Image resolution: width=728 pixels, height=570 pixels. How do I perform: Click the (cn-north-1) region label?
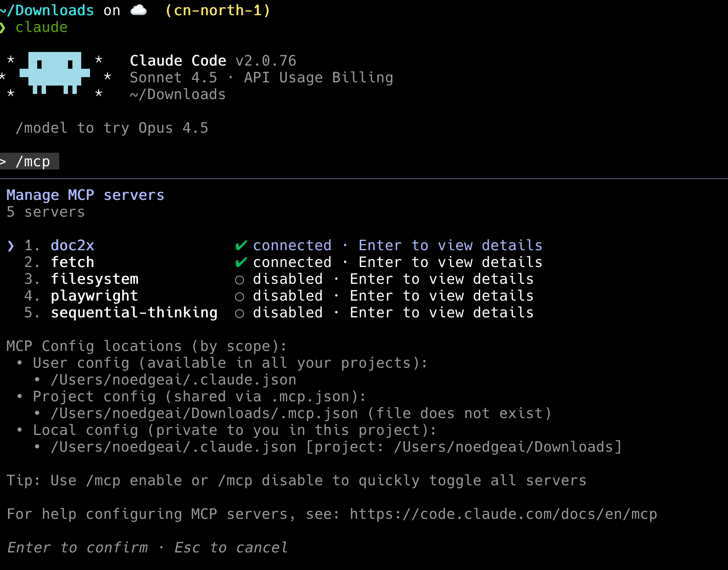click(218, 10)
